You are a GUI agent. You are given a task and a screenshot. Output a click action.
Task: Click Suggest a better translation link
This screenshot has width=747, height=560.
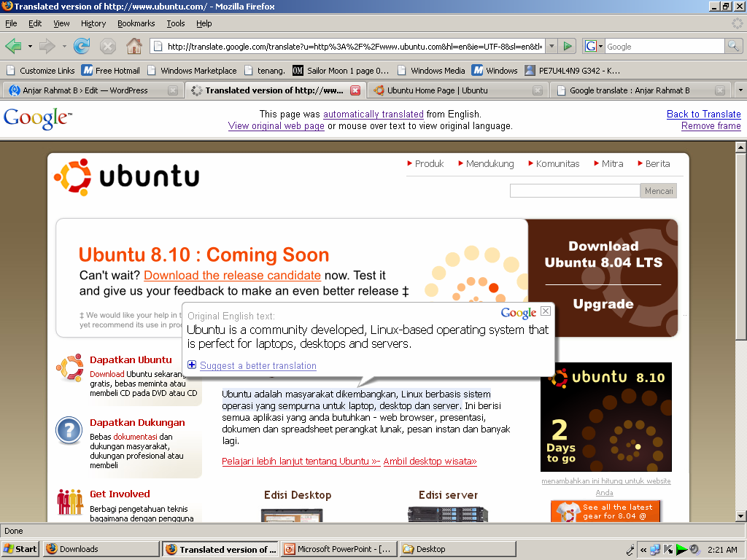point(258,366)
